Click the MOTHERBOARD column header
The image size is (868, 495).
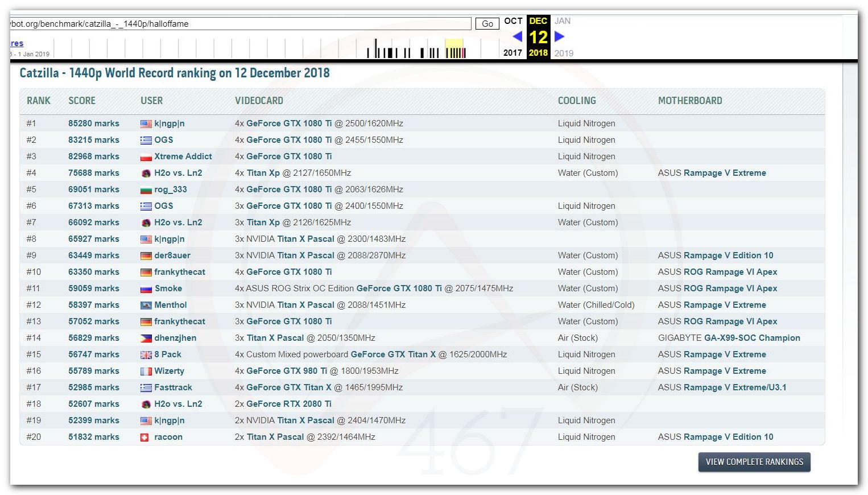[x=690, y=101]
